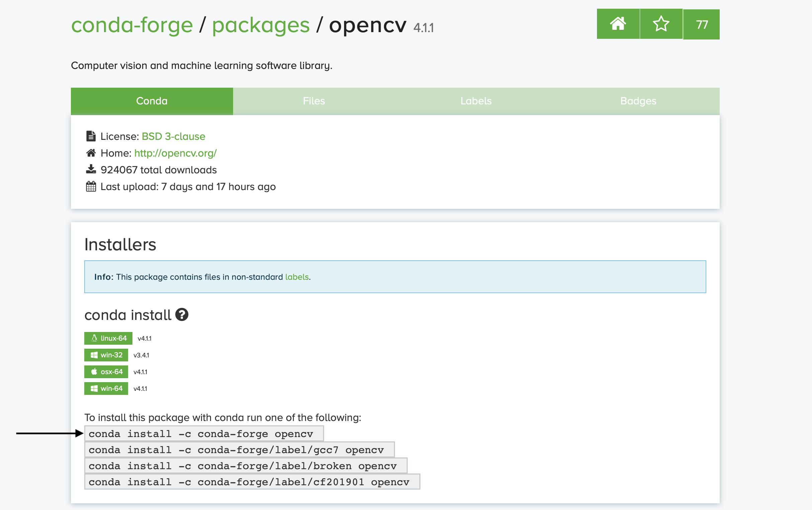Viewport: 812px width, 510px height.
Task: Click the download icon next to total downloads
Action: [91, 169]
